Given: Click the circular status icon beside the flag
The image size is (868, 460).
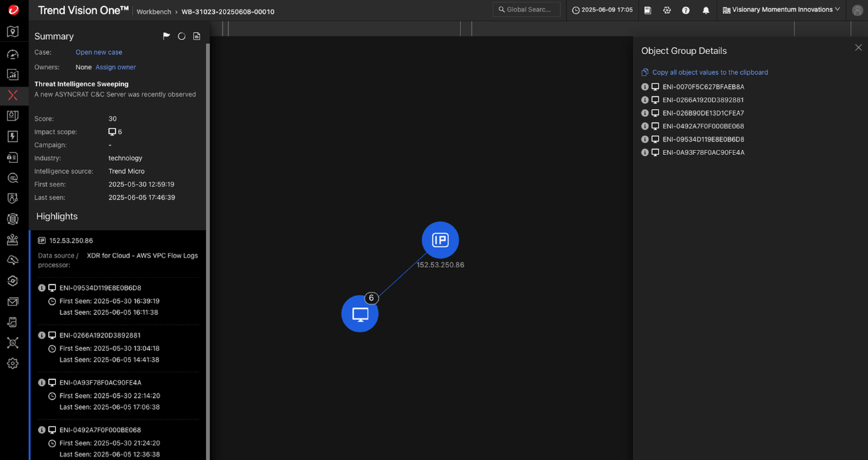Looking at the screenshot, I should pos(181,36).
